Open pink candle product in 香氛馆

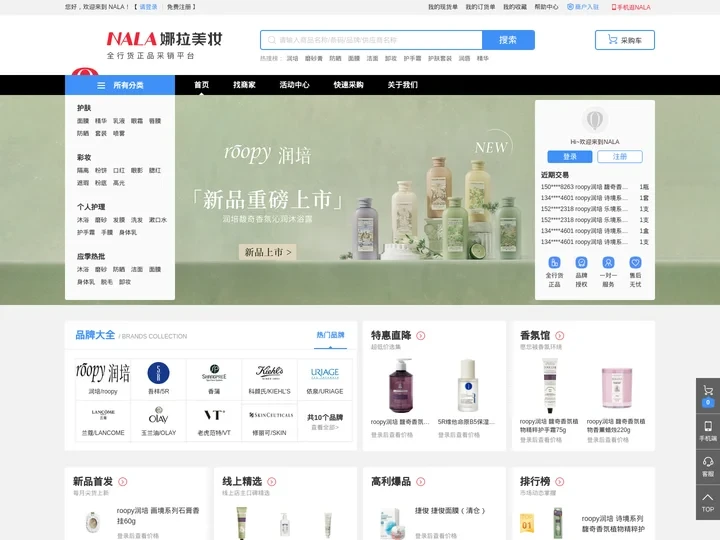(x=617, y=388)
